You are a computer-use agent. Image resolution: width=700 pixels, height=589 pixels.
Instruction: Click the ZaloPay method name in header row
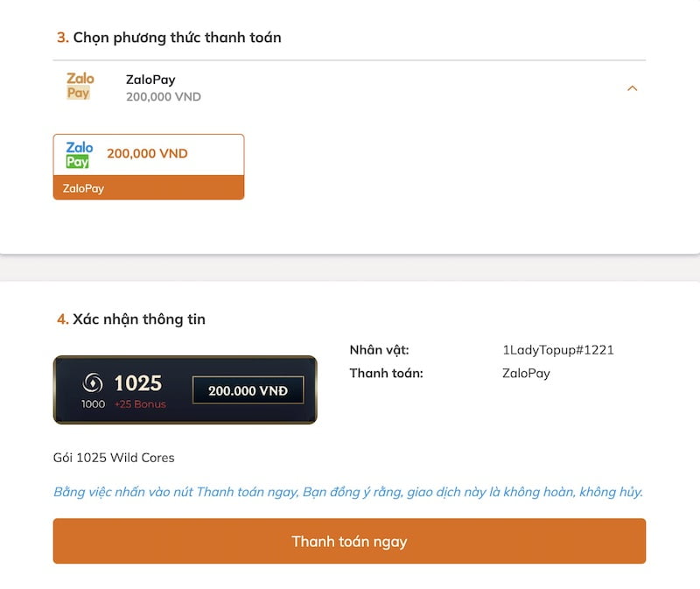150,80
